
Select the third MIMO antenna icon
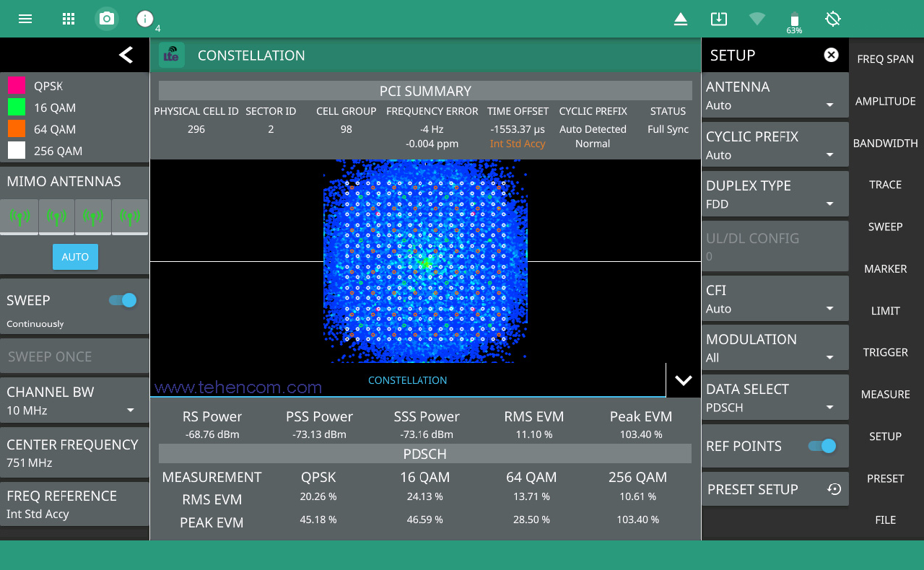point(94,216)
